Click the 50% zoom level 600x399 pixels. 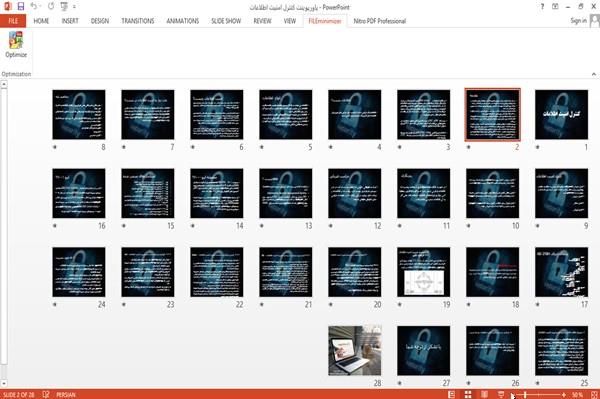click(577, 394)
